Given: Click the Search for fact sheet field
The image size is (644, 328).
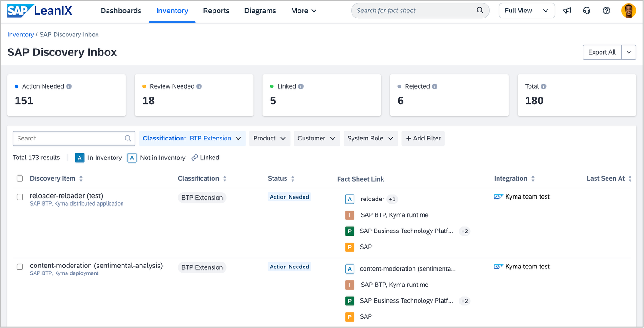Looking at the screenshot, I should [x=413, y=11].
